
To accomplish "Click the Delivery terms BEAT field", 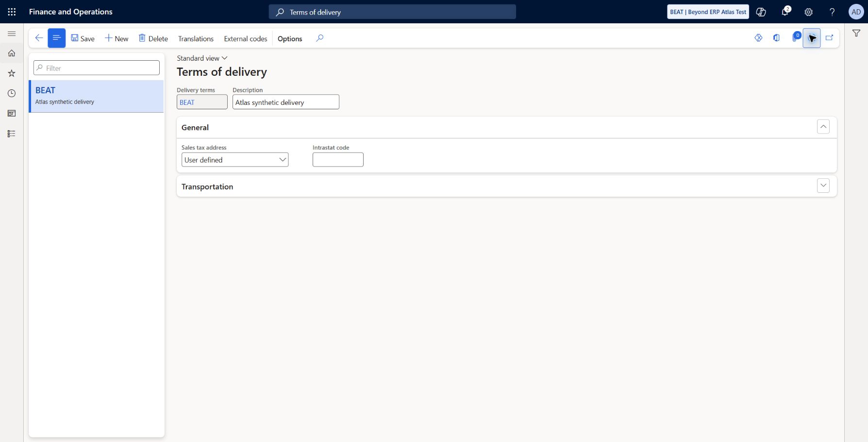I will 202,102.
